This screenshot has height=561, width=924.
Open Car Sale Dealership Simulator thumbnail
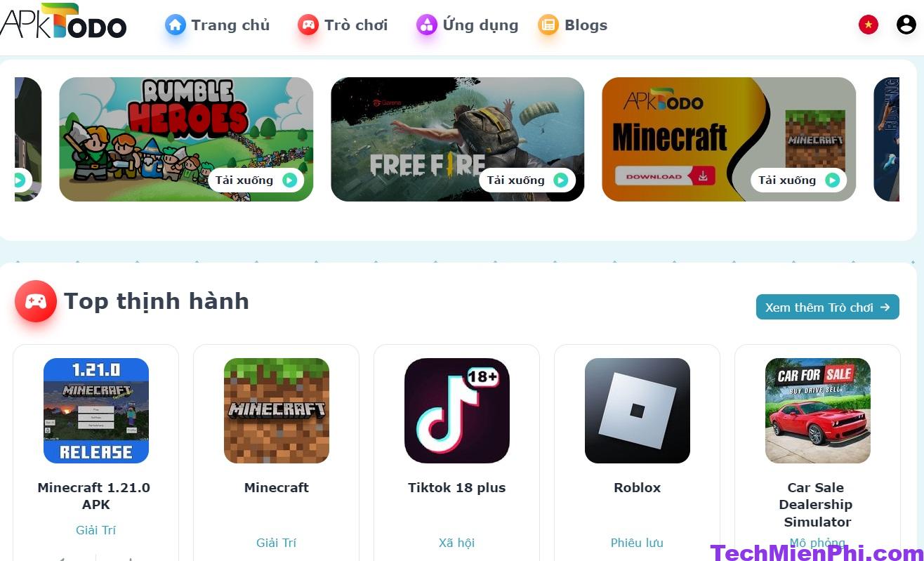click(x=818, y=411)
